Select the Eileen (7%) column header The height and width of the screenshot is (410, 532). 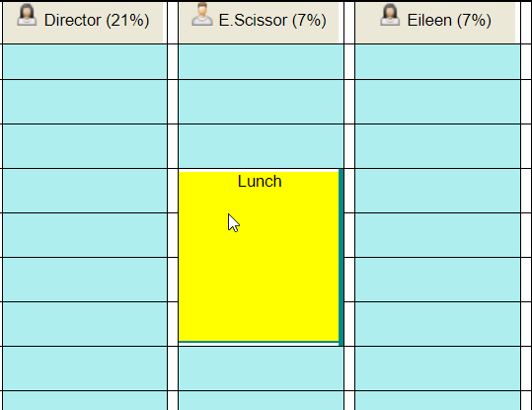[x=435, y=23]
